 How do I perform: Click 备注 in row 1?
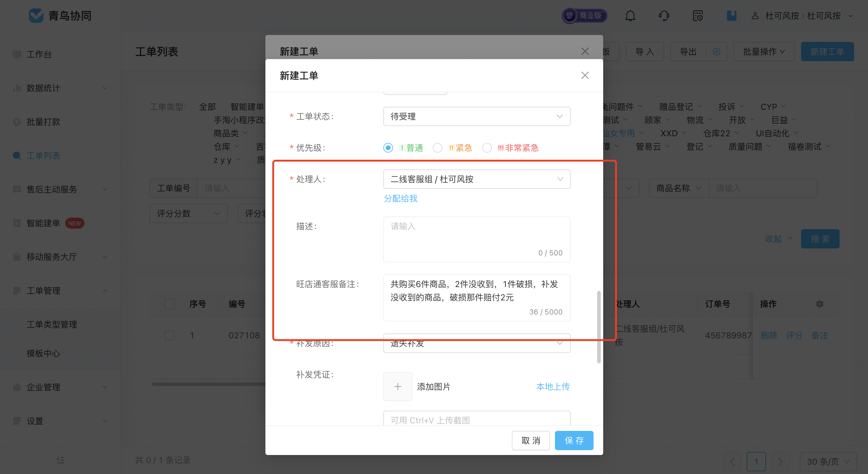click(819, 335)
